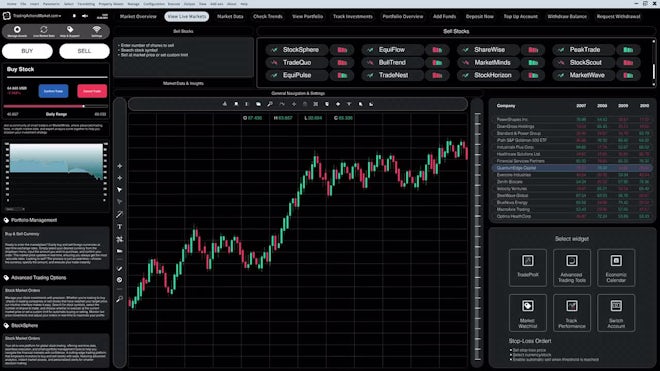Select the Zenith Biocare row

[572, 182]
